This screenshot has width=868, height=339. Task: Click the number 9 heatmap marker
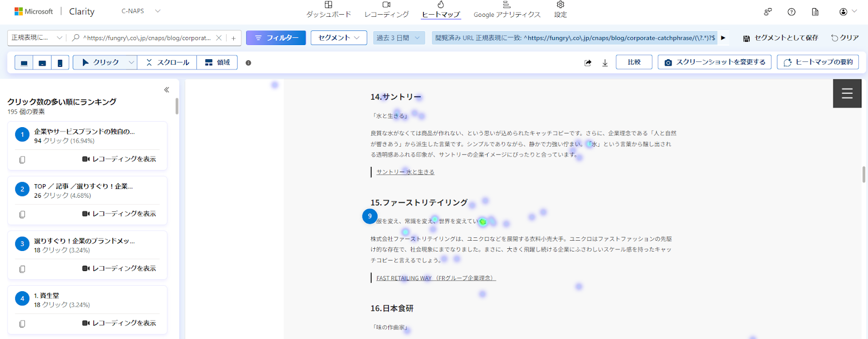[x=370, y=216]
